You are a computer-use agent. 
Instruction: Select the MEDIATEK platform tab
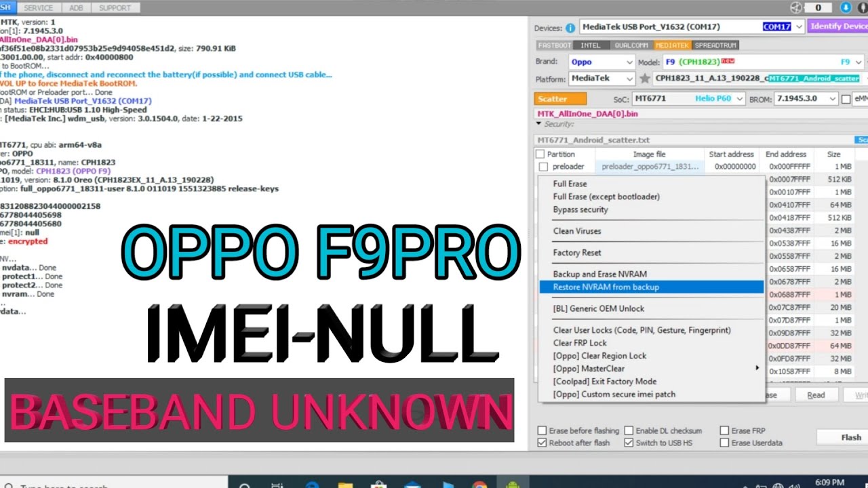[673, 45]
